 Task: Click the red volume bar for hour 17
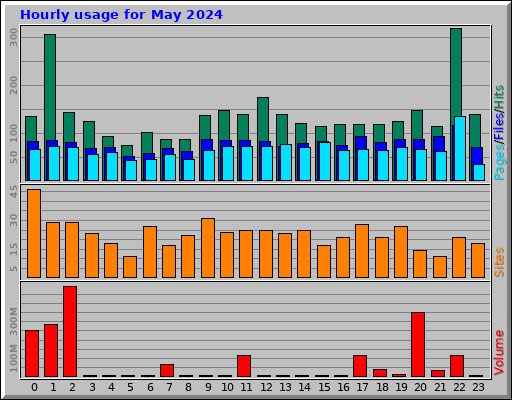pos(360,366)
